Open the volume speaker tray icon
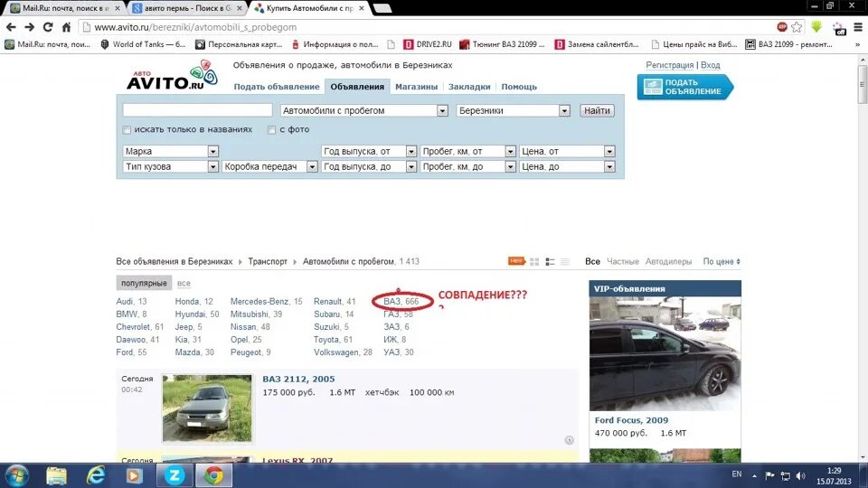The image size is (868, 488). tap(800, 476)
